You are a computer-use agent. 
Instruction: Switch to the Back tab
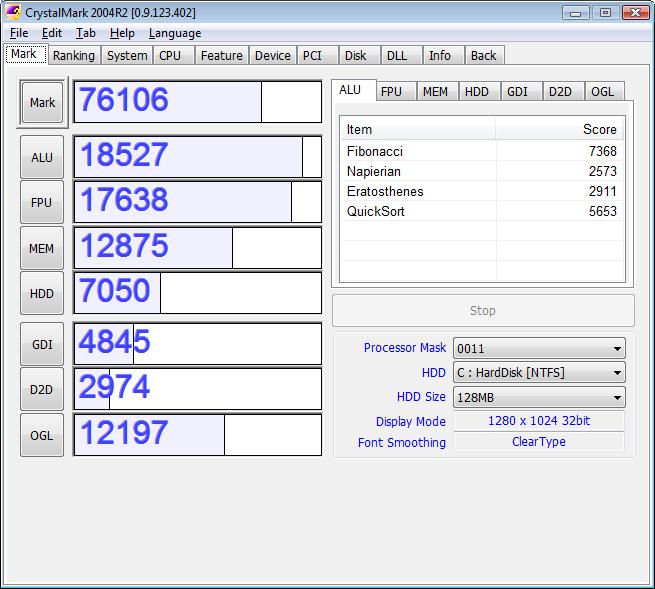pyautogui.click(x=483, y=56)
